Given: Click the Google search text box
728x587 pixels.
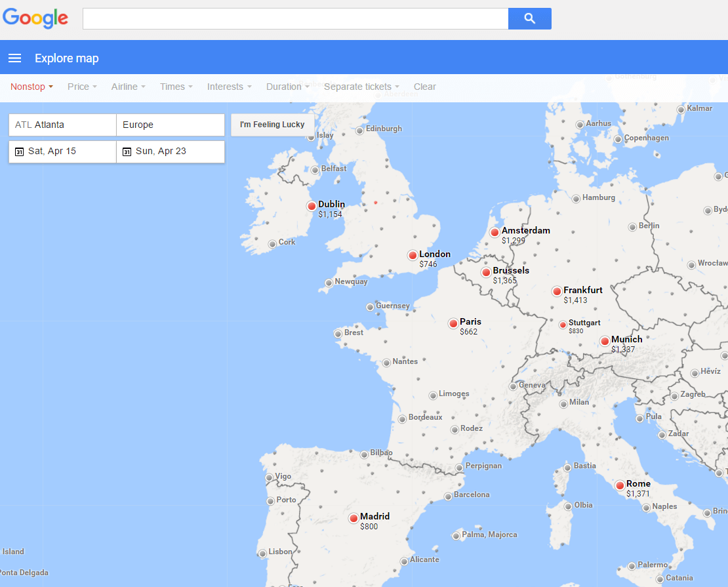Looking at the screenshot, I should point(295,19).
